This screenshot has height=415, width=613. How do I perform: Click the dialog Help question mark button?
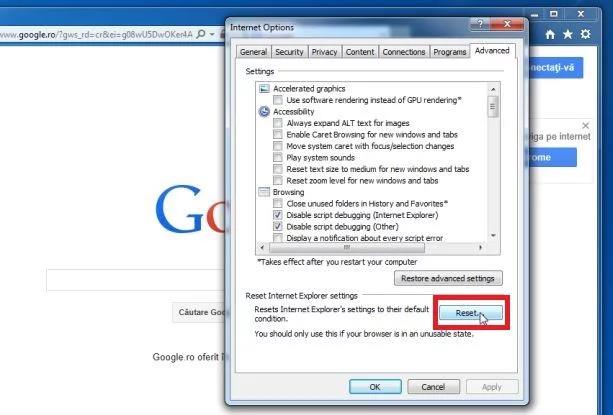[480, 24]
